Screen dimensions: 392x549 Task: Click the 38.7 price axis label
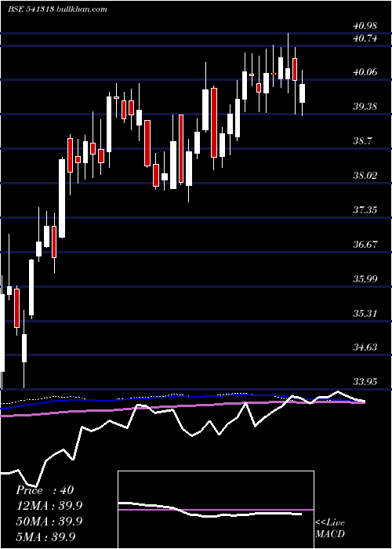(362, 140)
